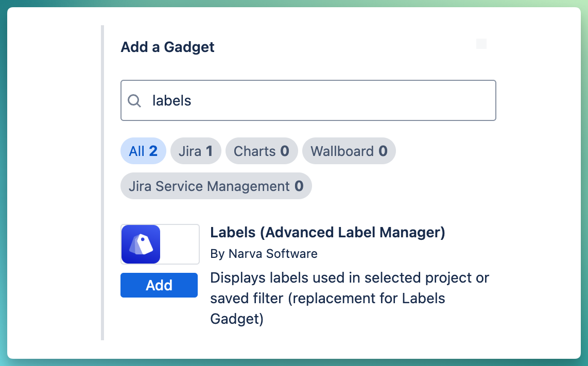Image resolution: width=588 pixels, height=366 pixels.
Task: Click the Add a Gadget dialog title
Action: point(167,47)
